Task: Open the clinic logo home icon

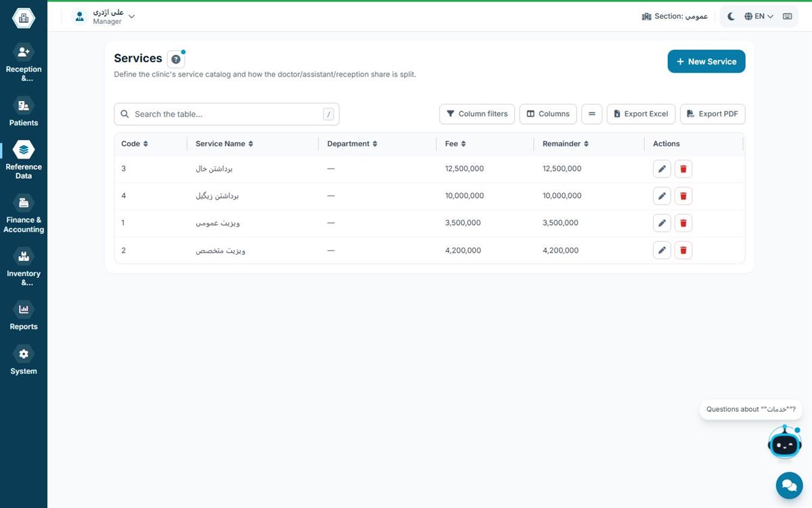Action: coord(24,18)
